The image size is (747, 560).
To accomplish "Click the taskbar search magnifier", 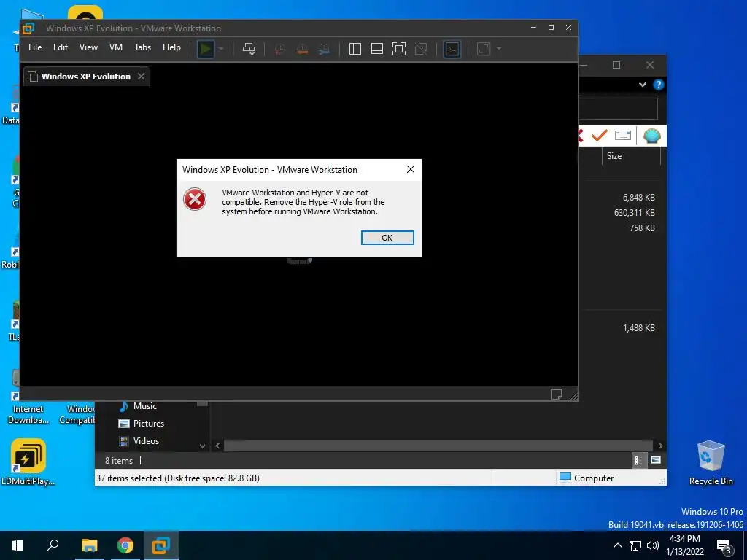I will tap(53, 545).
